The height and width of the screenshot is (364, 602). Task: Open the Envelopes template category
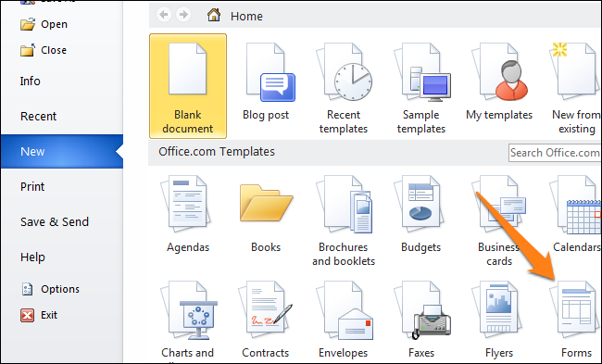click(344, 320)
